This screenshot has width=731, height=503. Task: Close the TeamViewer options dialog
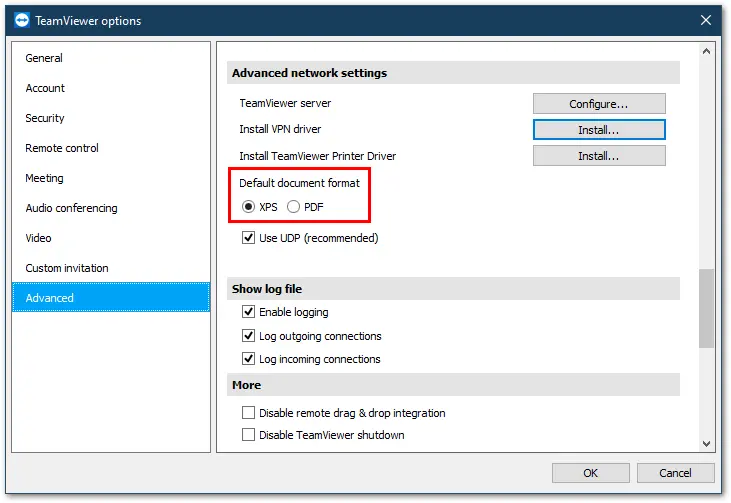pos(706,20)
